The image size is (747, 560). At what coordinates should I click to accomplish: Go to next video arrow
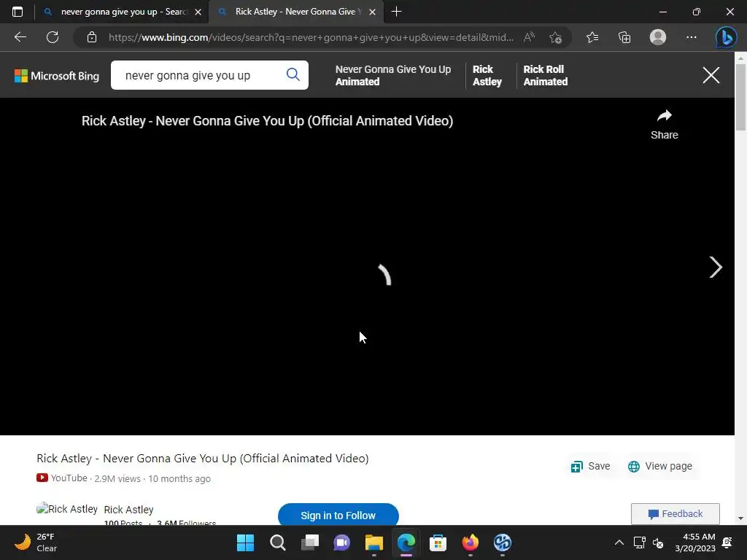[x=715, y=267]
